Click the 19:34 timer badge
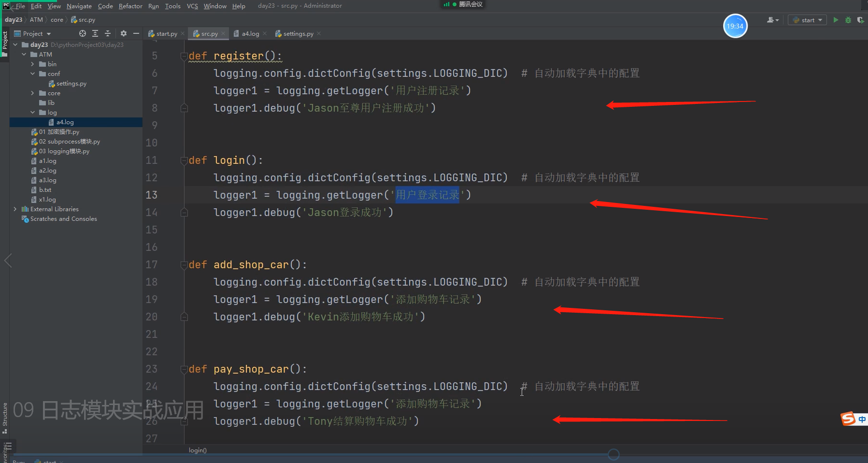Screen dimensions: 868x463 pyautogui.click(x=735, y=26)
